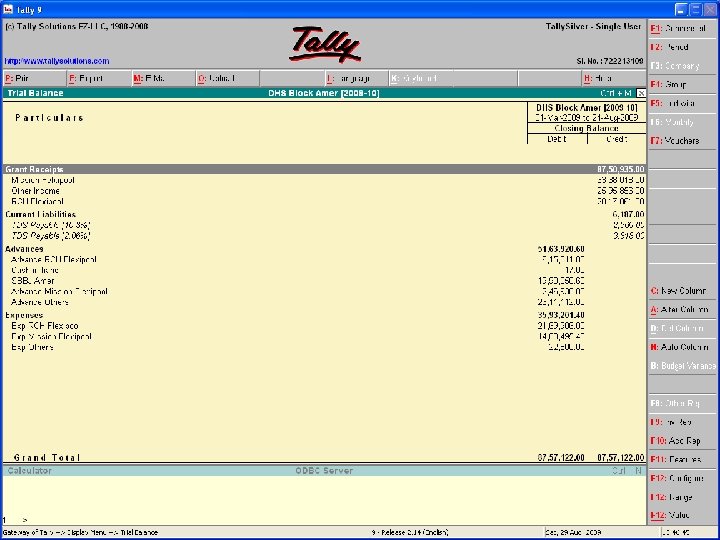Select the Current Liabilities group row

(324, 214)
